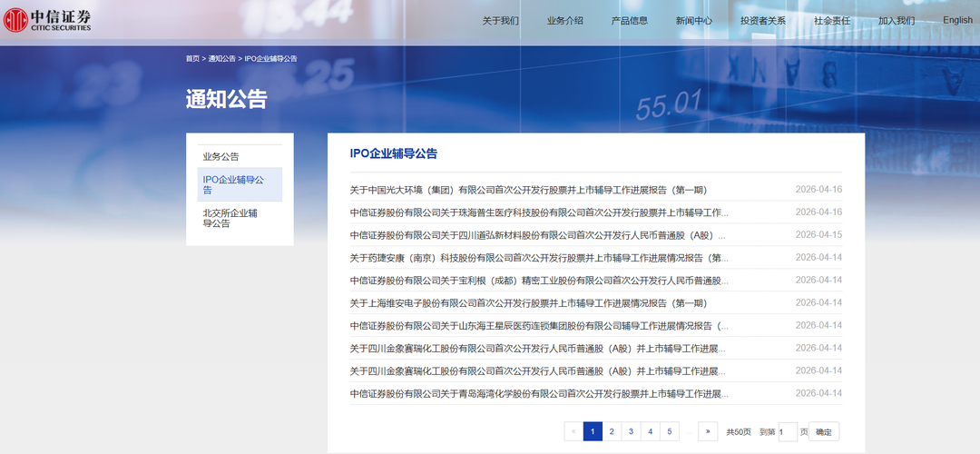Go to page 5
Viewport: 980px width, 454px height.
point(670,431)
